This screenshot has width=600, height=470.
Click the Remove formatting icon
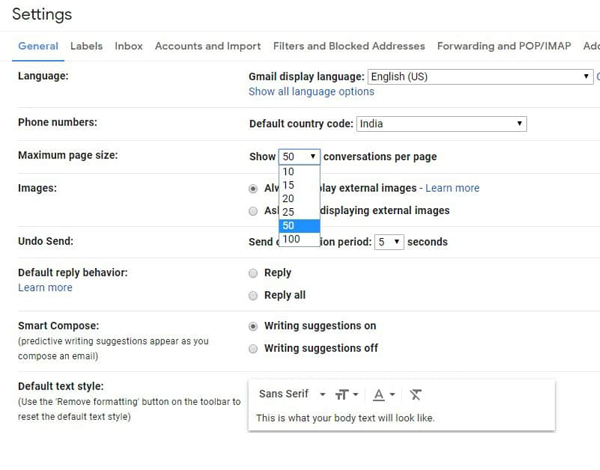coord(416,395)
